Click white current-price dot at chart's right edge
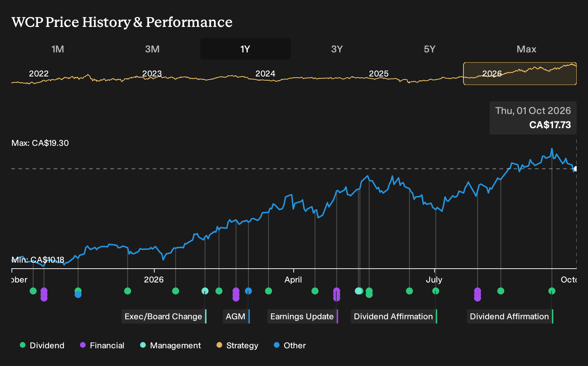The height and width of the screenshot is (366, 588). tap(576, 169)
